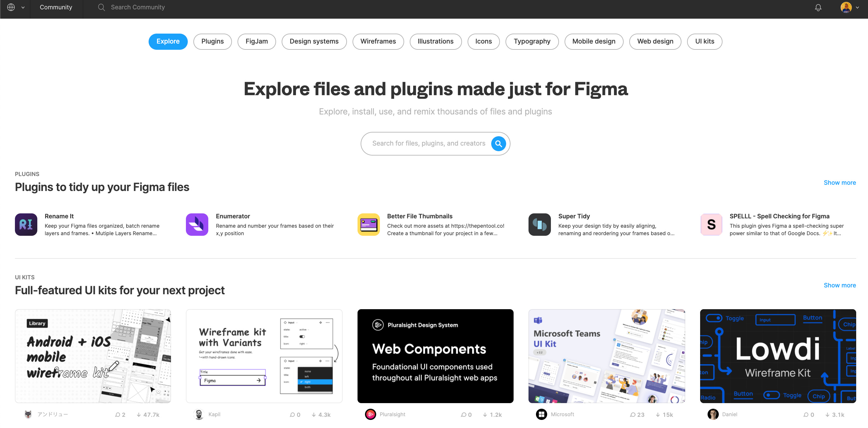868x428 pixels.
Task: Expand the chevron next to globe icon
Action: (23, 7)
